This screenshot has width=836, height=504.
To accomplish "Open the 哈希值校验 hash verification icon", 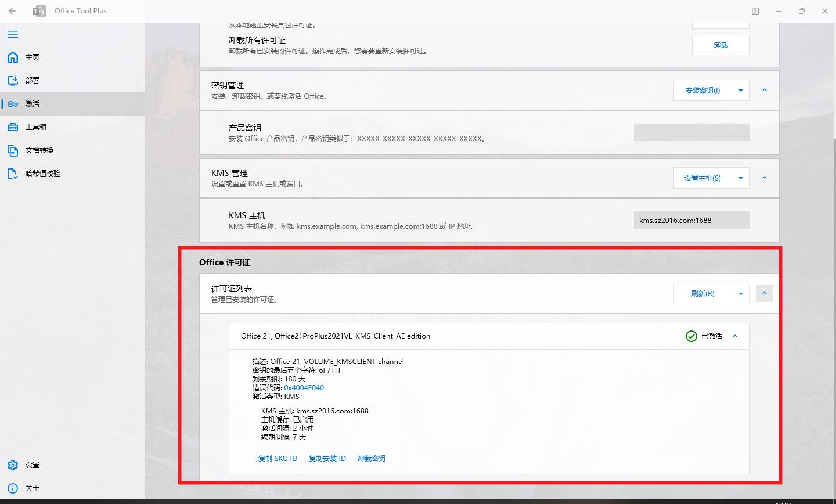I will [12, 173].
